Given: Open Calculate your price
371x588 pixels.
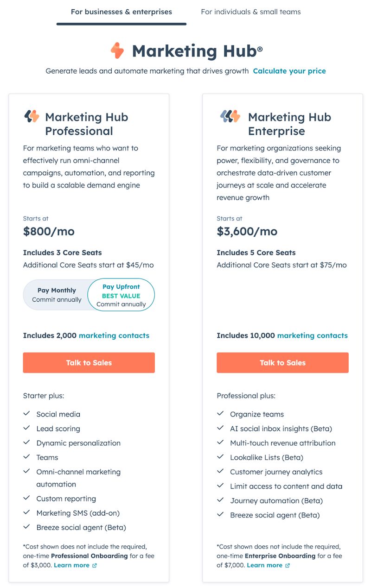Looking at the screenshot, I should point(289,71).
